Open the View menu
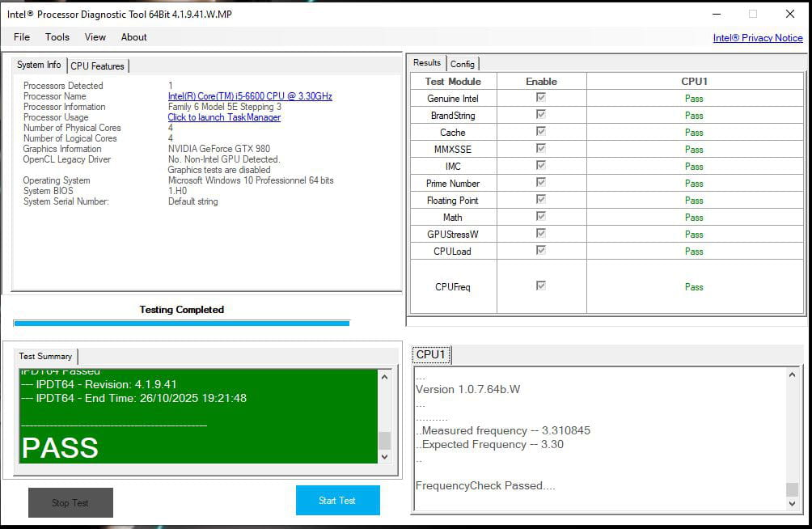The width and height of the screenshot is (812, 529). (95, 37)
